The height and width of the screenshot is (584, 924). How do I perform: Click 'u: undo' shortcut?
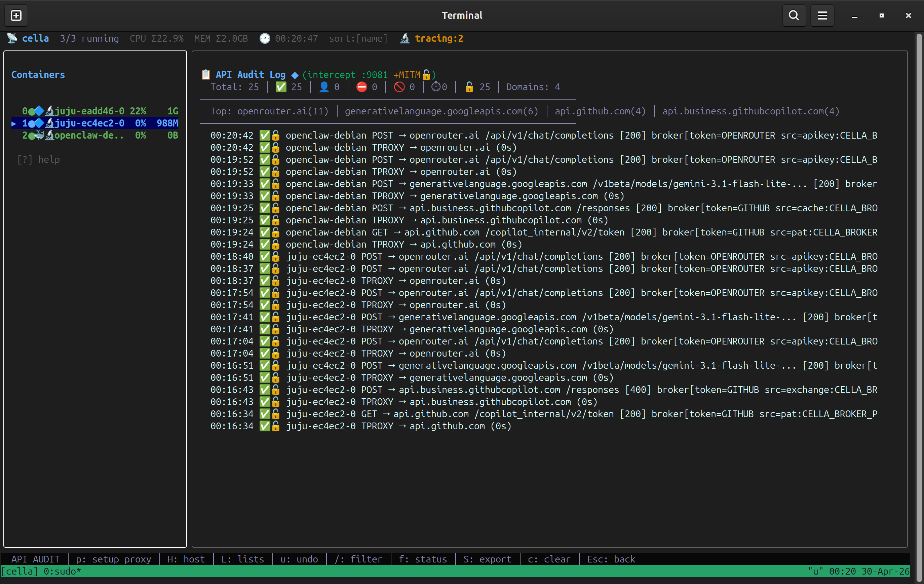coord(299,559)
